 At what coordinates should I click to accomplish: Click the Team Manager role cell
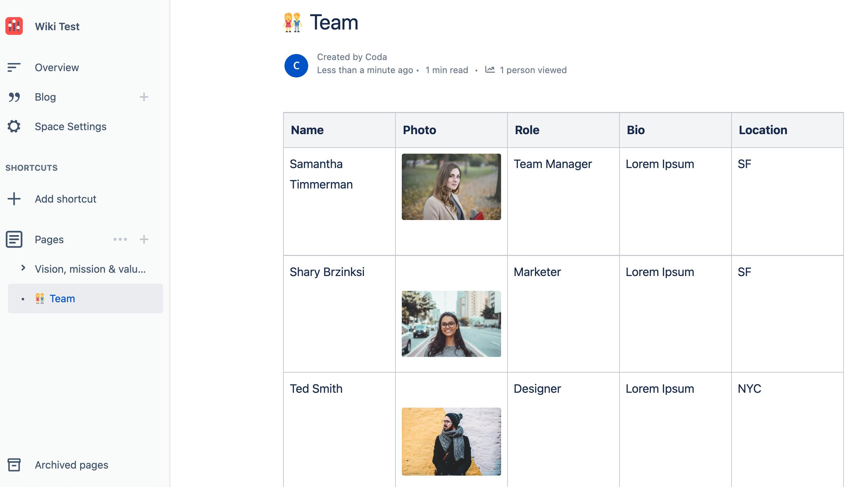[563, 202]
